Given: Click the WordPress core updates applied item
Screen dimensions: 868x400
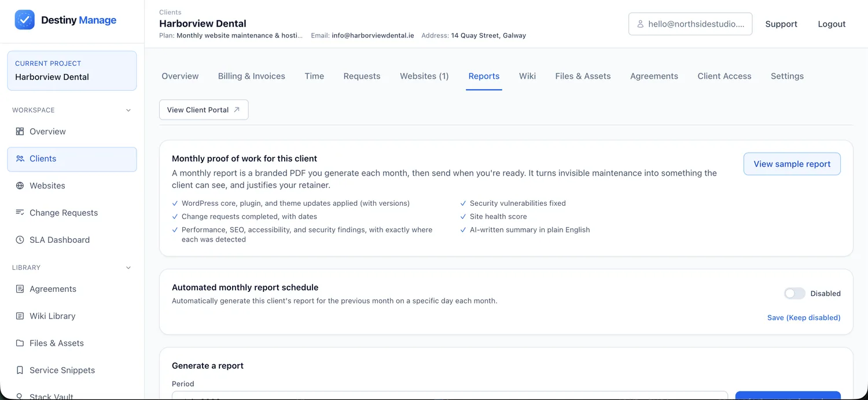Looking at the screenshot, I should 295,203.
